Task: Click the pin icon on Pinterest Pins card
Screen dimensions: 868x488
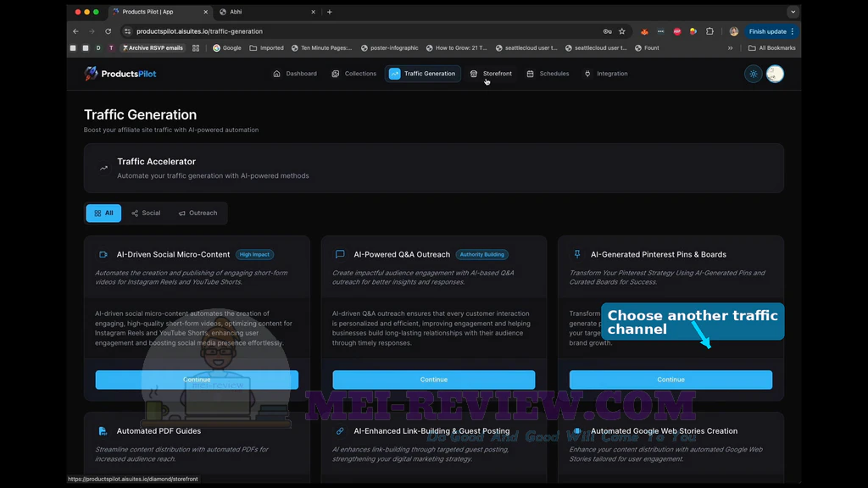Action: pyautogui.click(x=576, y=254)
